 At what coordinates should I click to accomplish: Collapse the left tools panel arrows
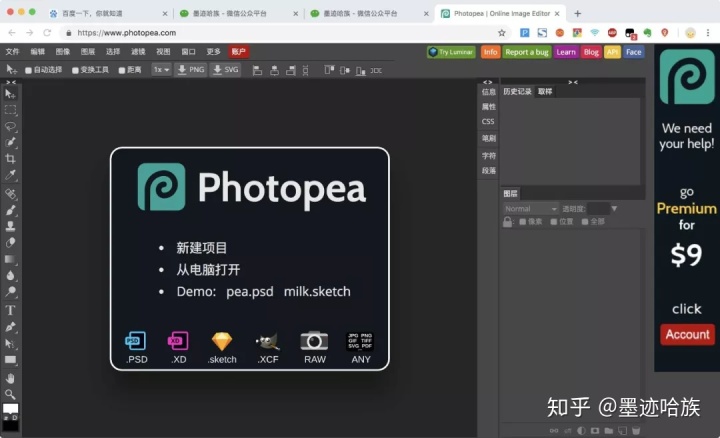(x=11, y=82)
